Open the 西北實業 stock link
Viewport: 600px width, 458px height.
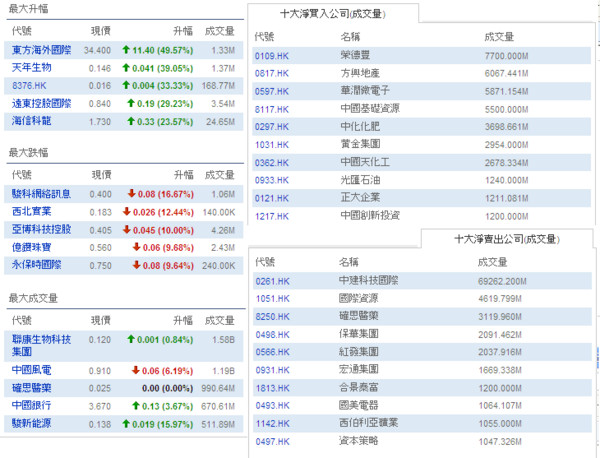tap(31, 212)
